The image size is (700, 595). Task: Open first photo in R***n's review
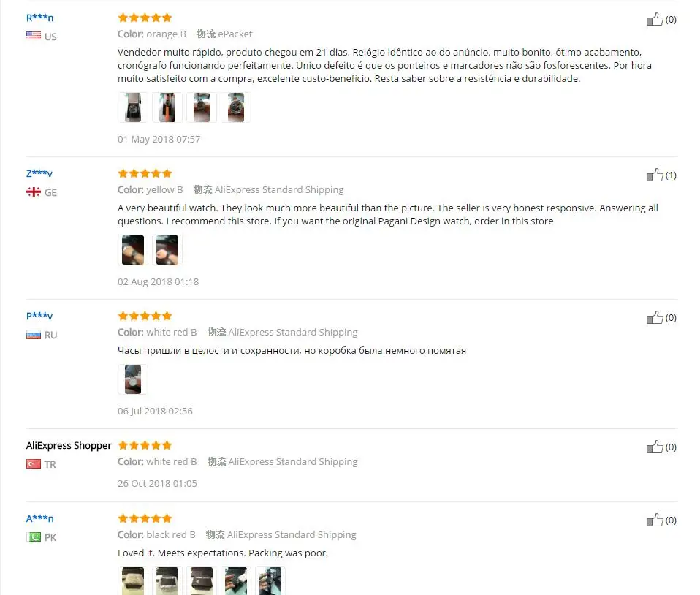coord(133,107)
